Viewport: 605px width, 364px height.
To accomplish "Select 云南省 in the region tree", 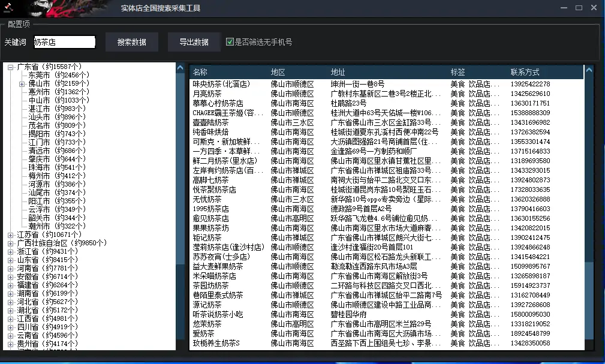I will (47, 335).
